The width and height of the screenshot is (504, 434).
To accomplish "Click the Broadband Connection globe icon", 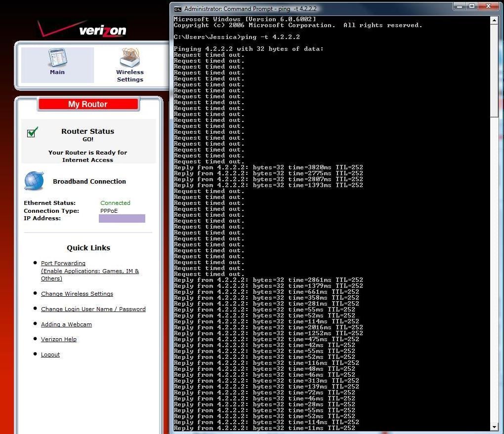I will (x=34, y=181).
